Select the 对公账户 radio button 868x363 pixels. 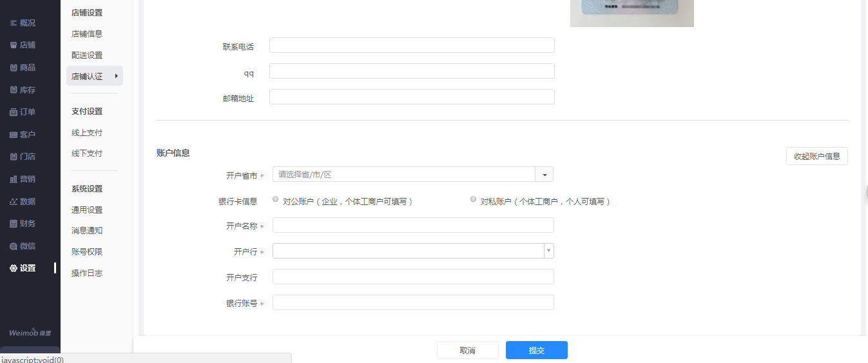click(276, 199)
